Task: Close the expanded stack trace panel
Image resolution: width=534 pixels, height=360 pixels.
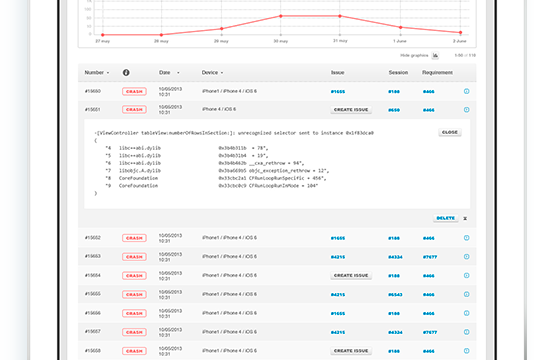Action: point(450,132)
